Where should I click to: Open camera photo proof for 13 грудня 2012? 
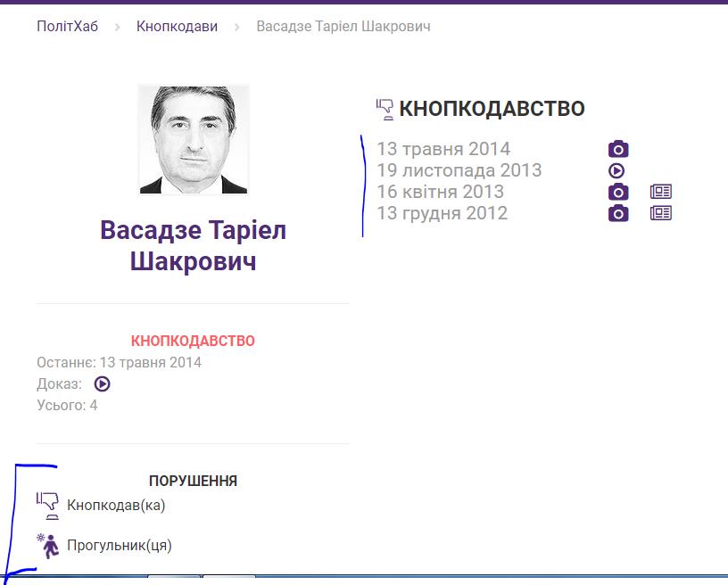click(618, 213)
